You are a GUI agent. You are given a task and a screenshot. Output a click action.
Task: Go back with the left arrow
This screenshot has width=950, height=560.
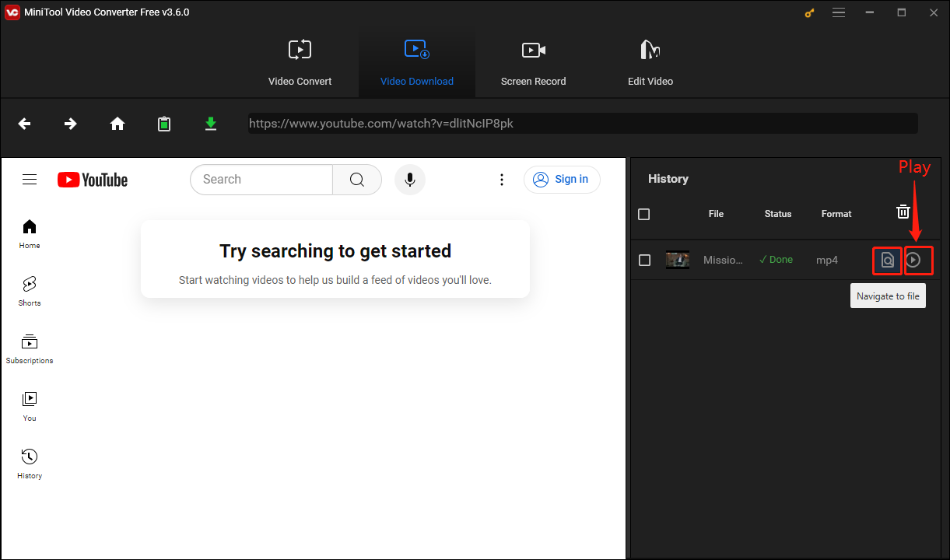(25, 124)
